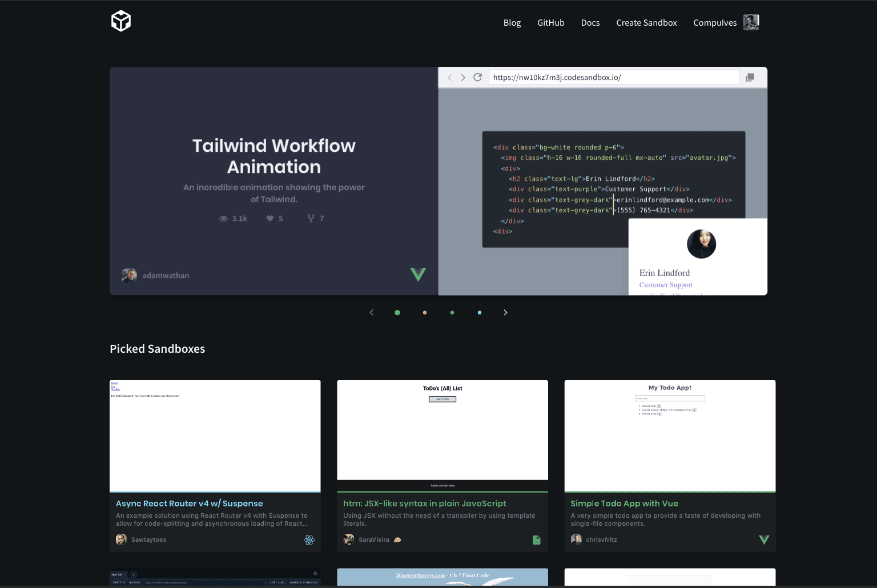Open the Docs page
Image resolution: width=877 pixels, height=588 pixels.
[590, 22]
